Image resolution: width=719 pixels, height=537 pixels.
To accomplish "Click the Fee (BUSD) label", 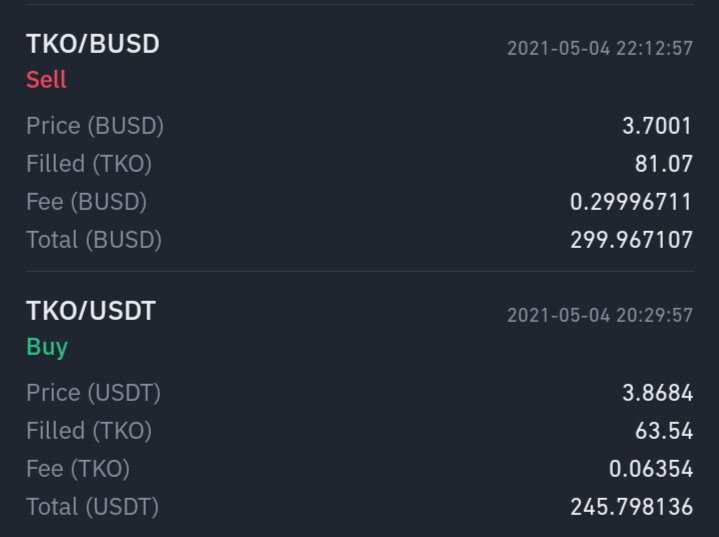I will 87,202.
